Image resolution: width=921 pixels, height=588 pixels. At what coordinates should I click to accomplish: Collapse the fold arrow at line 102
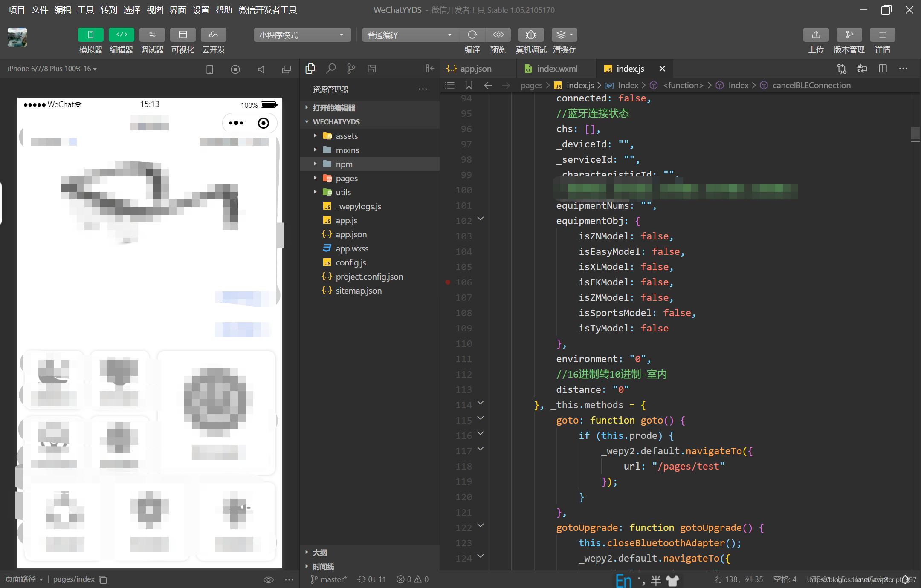pos(481,219)
